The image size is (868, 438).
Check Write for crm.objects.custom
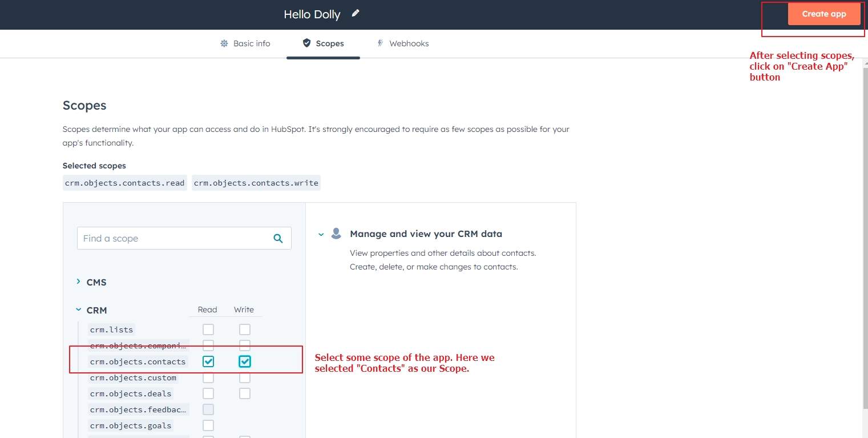tap(245, 377)
